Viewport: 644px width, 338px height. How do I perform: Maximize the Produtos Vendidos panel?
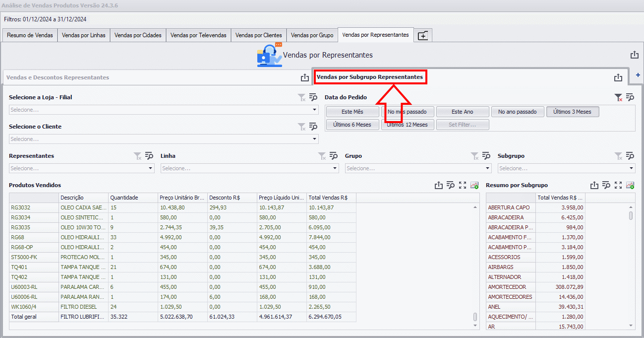pos(463,185)
